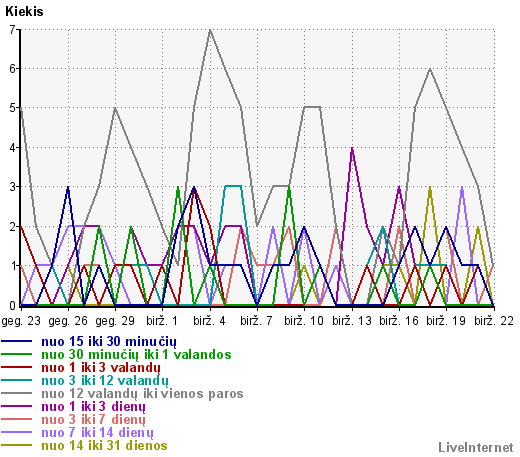Click the 'birž. 13' date axis label
The height and width of the screenshot is (457, 520).
coord(352,321)
